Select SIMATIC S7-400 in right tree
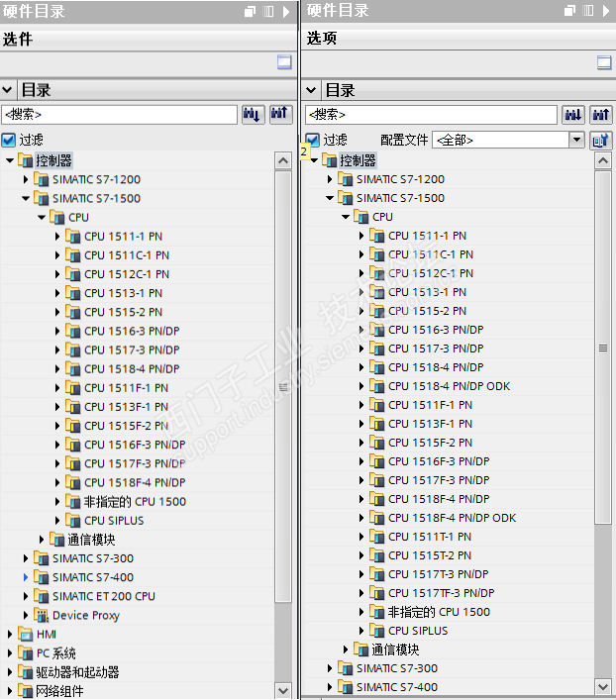 click(397, 686)
